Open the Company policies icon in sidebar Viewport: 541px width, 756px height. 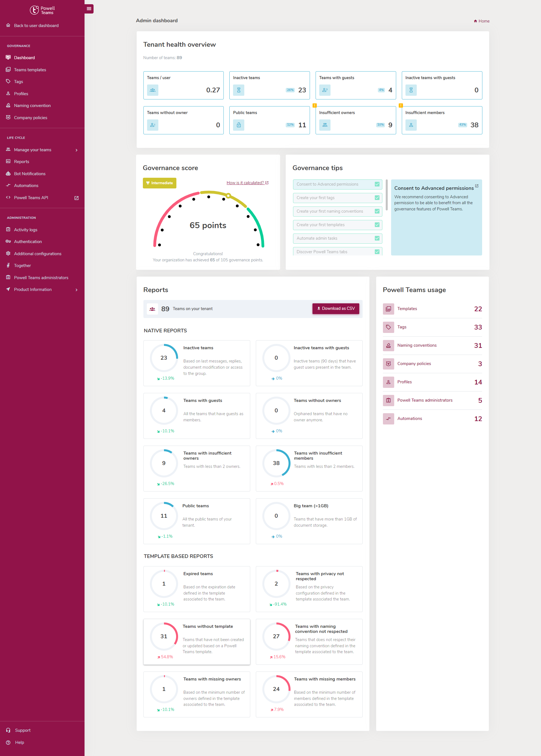pyautogui.click(x=8, y=117)
